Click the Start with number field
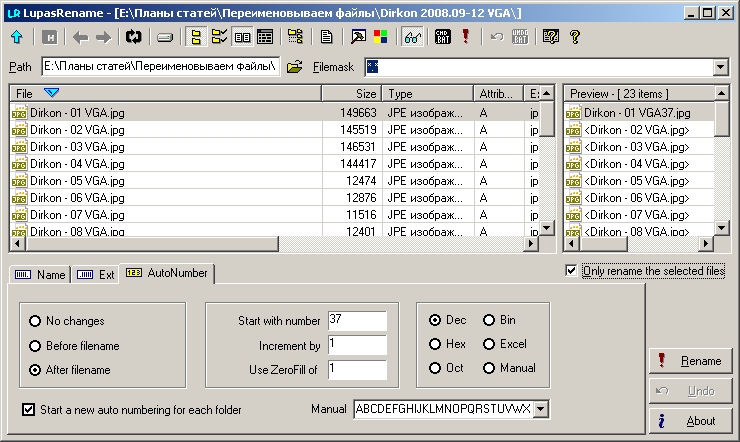Screen dimensions: 740x442 357,320
